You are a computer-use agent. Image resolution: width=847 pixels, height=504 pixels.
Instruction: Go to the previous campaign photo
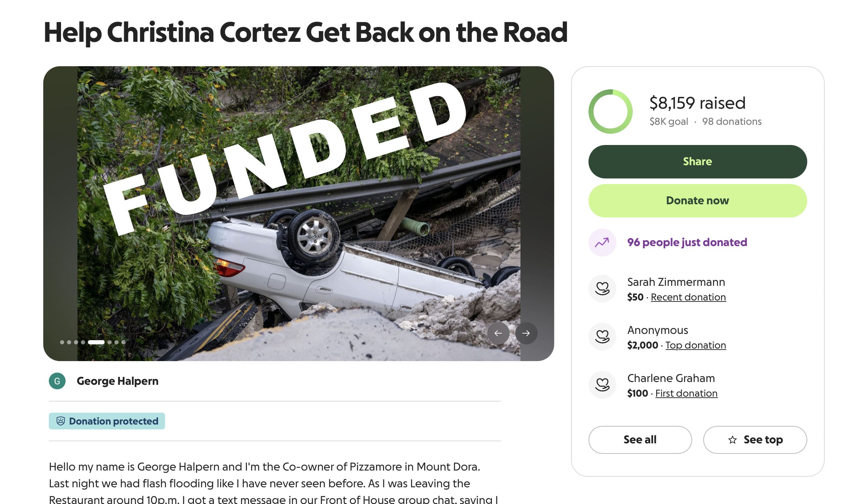pos(498,333)
